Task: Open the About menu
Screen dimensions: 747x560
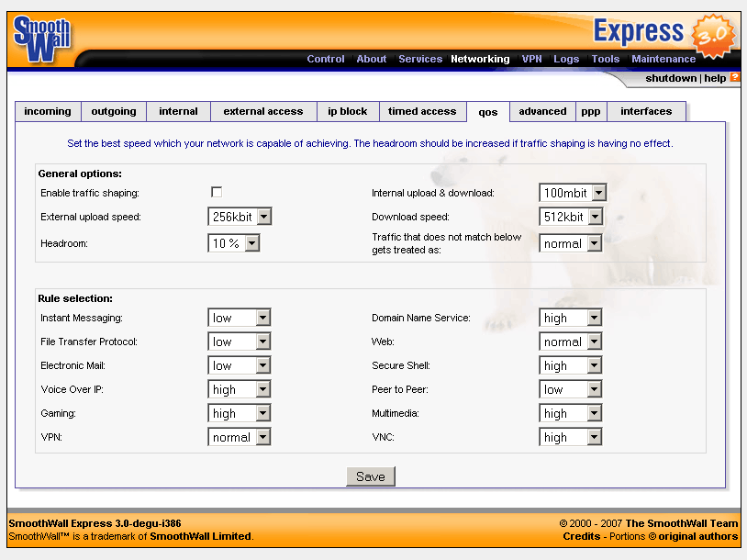Action: [371, 59]
